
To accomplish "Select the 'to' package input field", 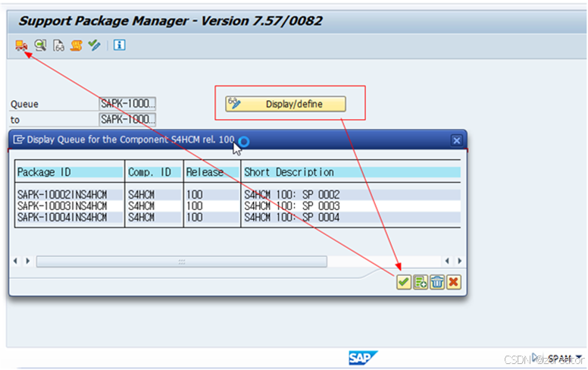I will tap(127, 120).
